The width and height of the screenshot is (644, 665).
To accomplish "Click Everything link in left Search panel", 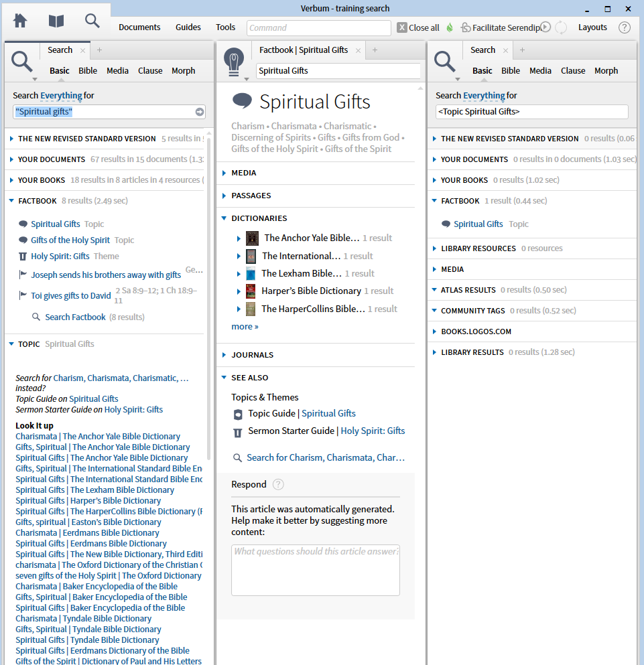I will [x=61, y=95].
